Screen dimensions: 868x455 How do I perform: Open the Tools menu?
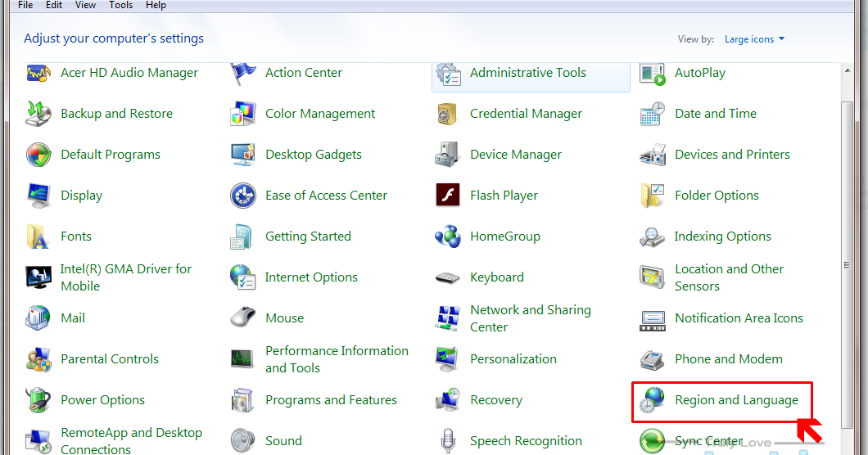(120, 5)
